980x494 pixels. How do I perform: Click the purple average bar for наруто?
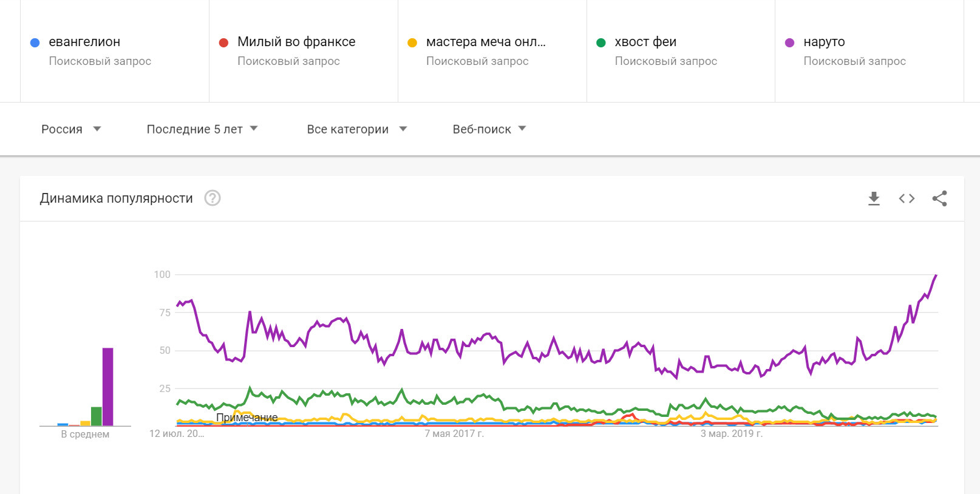click(107, 387)
